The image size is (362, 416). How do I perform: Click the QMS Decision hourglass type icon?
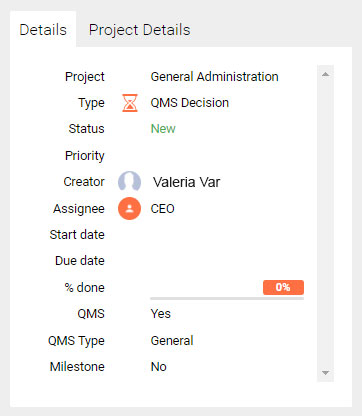[130, 103]
